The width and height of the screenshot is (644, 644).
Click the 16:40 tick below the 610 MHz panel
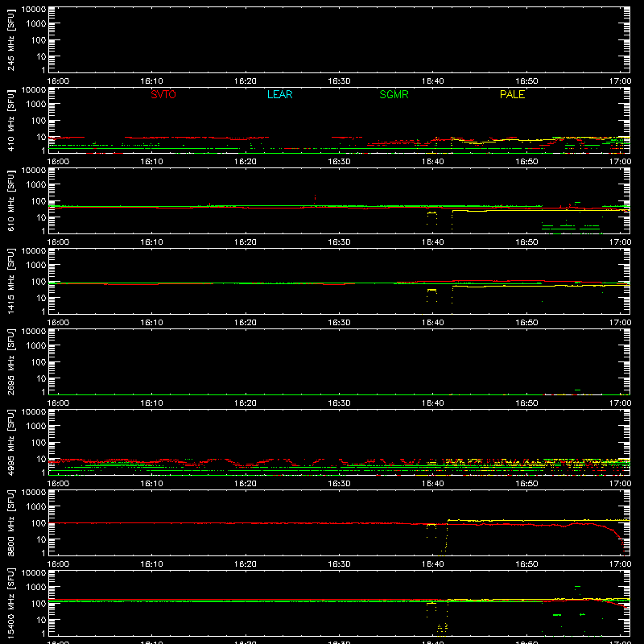click(x=433, y=242)
